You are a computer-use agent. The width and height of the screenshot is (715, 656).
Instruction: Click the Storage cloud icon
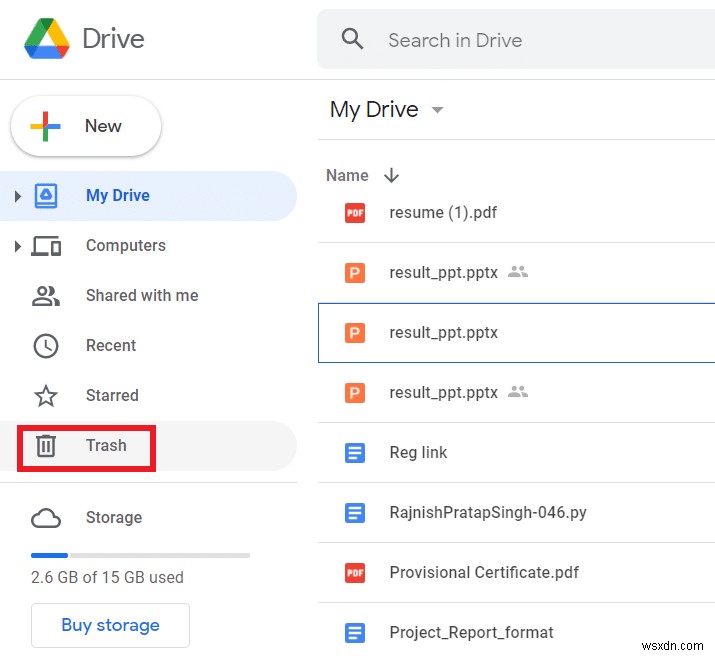coord(46,518)
